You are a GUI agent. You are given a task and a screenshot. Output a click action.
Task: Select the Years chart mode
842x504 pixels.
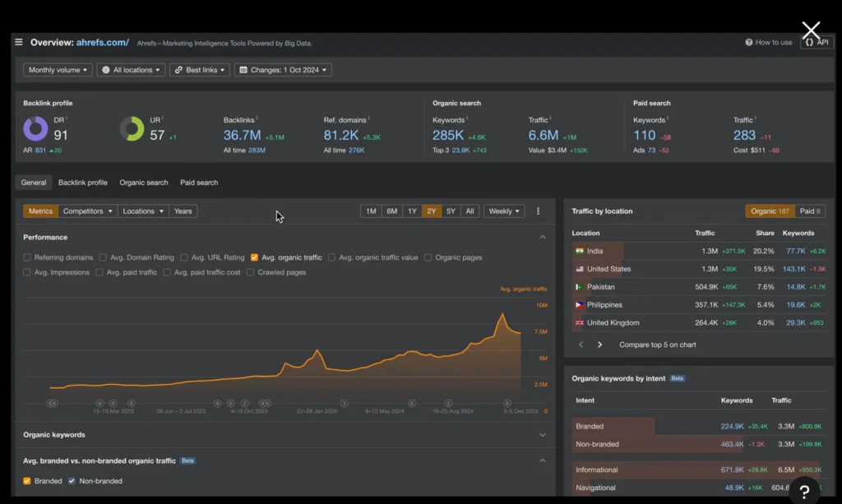coord(183,211)
